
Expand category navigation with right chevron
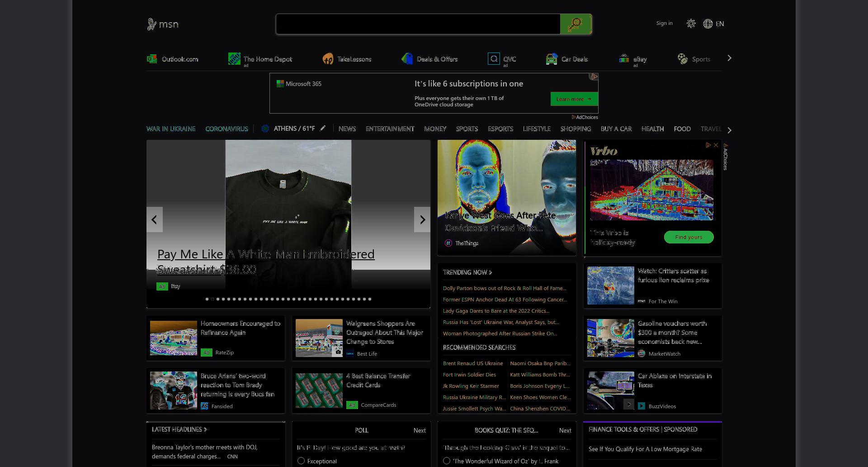point(729,130)
